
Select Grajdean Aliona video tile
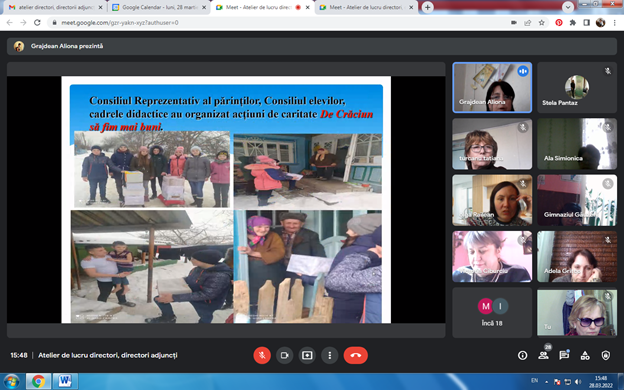click(492, 88)
